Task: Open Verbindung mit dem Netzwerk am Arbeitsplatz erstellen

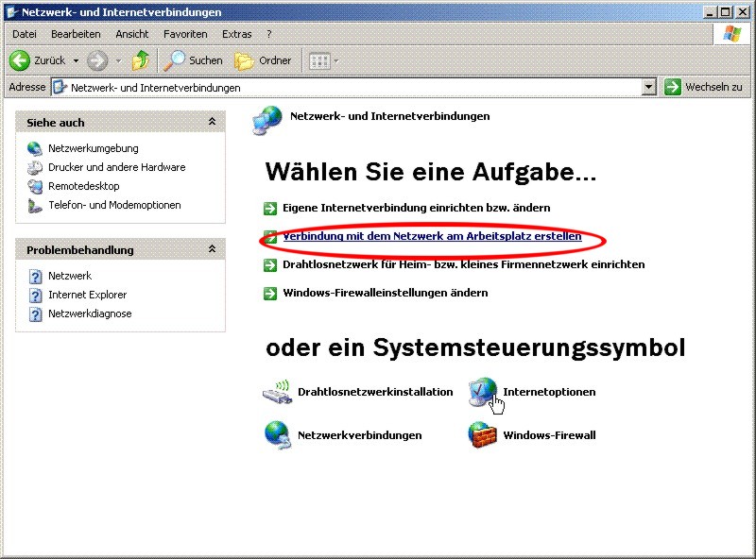Action: pyautogui.click(x=432, y=236)
